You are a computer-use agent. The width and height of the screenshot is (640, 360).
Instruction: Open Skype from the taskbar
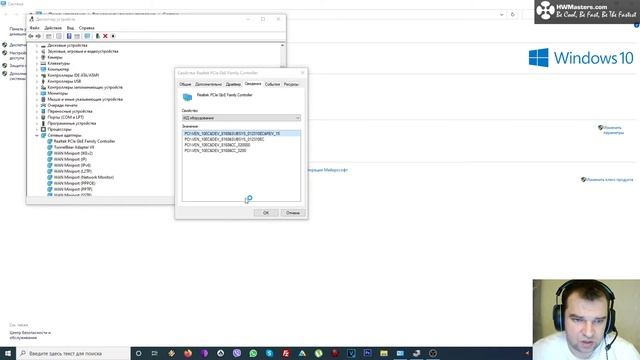click(x=269, y=353)
